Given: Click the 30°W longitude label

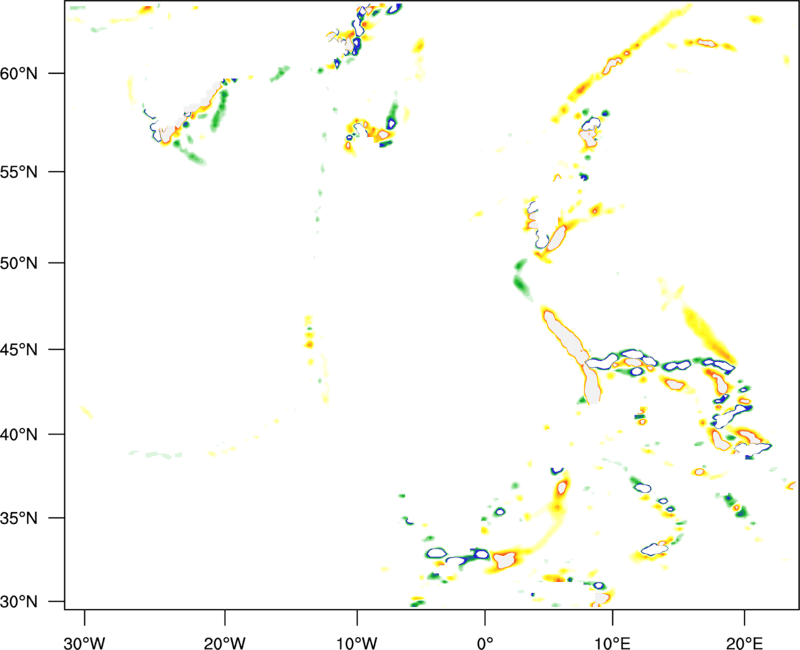Looking at the screenshot, I should [x=84, y=643].
